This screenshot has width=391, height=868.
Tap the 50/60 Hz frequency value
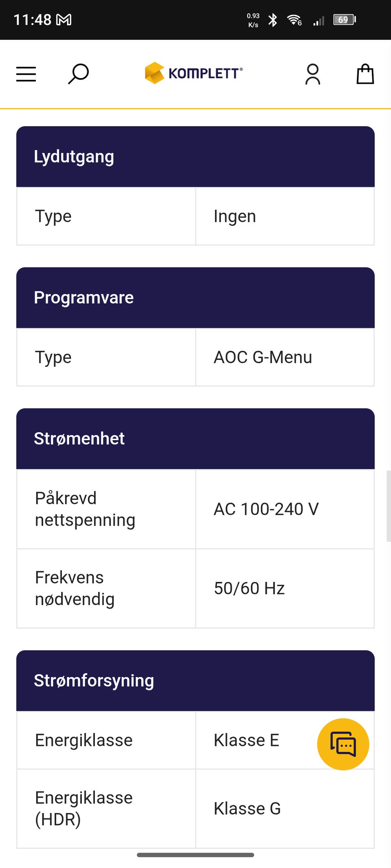[x=249, y=588]
